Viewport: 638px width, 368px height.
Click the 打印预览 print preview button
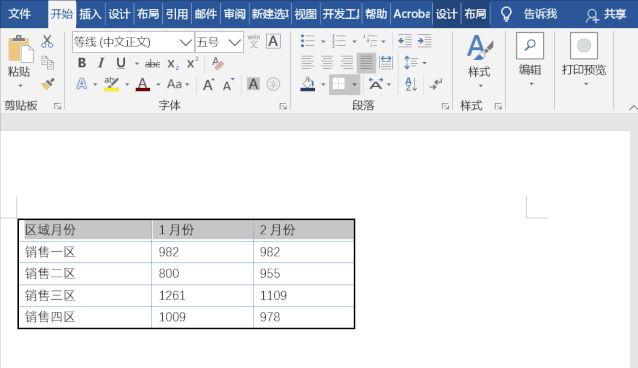coord(584,59)
